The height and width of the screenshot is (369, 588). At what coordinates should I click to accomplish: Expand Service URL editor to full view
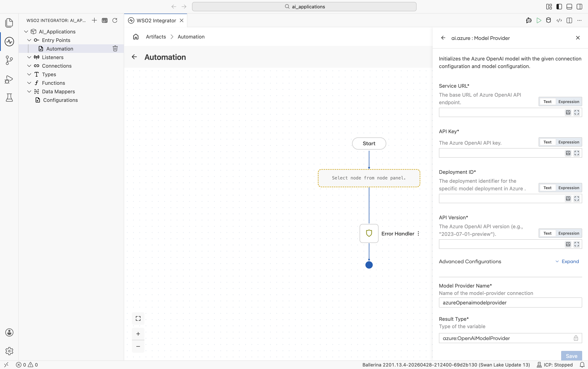click(577, 112)
